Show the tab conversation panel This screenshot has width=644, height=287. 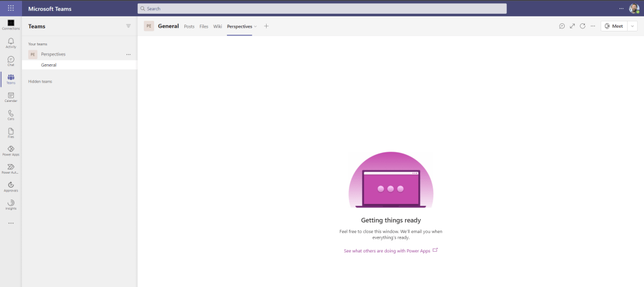[x=562, y=26]
